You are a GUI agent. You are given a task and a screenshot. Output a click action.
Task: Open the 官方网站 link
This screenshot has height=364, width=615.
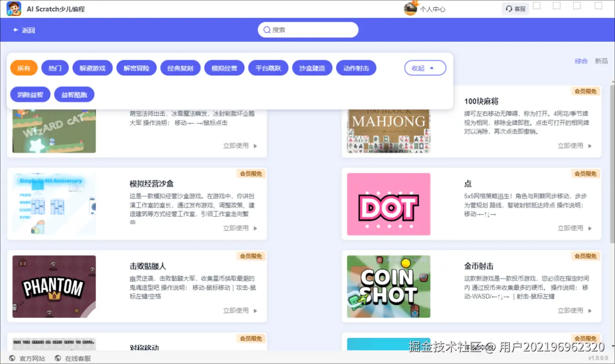(x=27, y=358)
